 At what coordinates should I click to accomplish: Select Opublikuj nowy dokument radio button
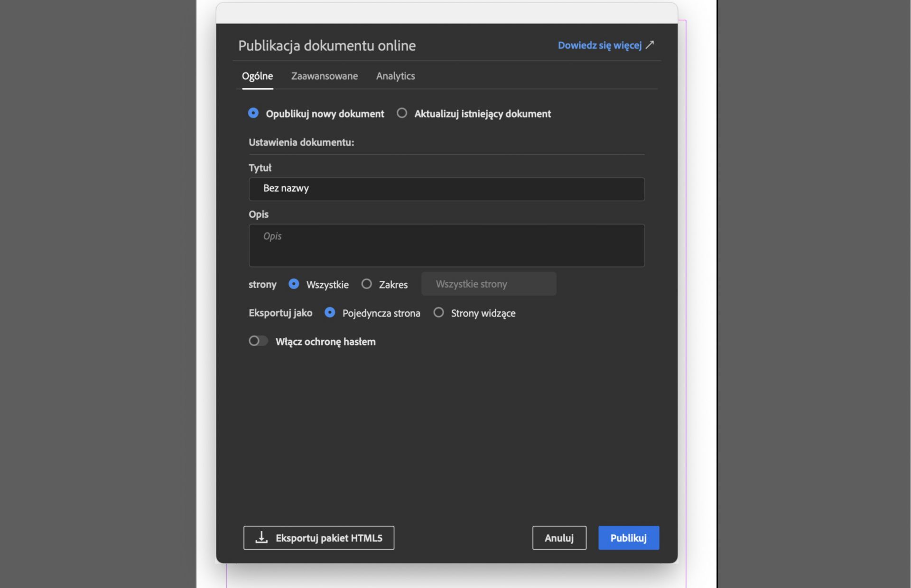(x=253, y=113)
